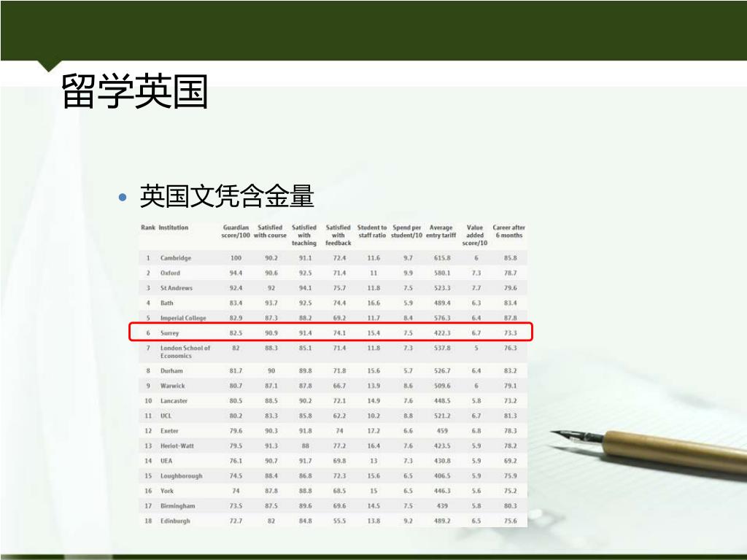Image resolution: width=747 pixels, height=560 pixels.
Task: Click the UEA institution name
Action: [x=166, y=461]
